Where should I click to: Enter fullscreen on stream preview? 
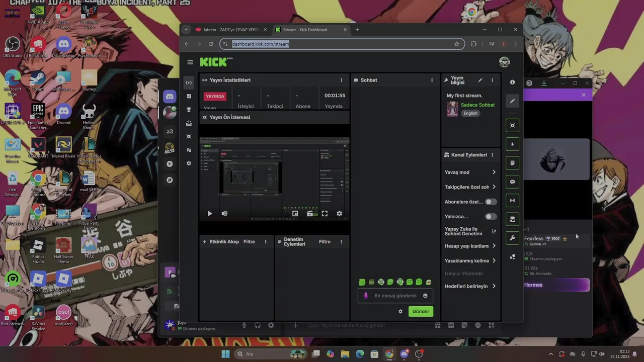325,214
